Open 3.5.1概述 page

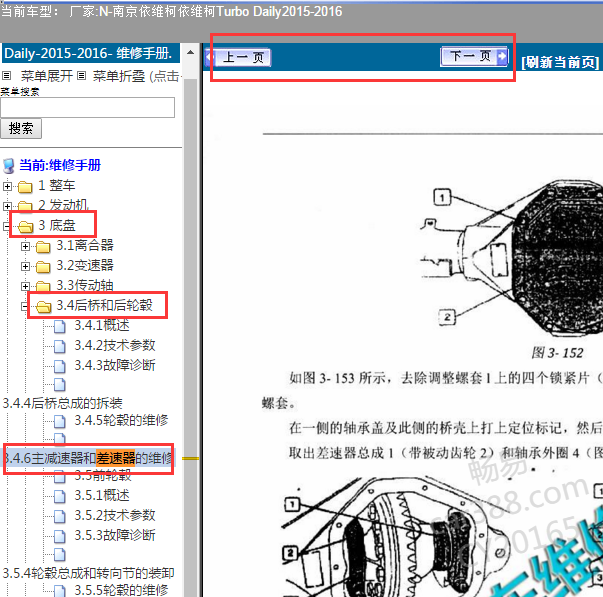tap(102, 495)
